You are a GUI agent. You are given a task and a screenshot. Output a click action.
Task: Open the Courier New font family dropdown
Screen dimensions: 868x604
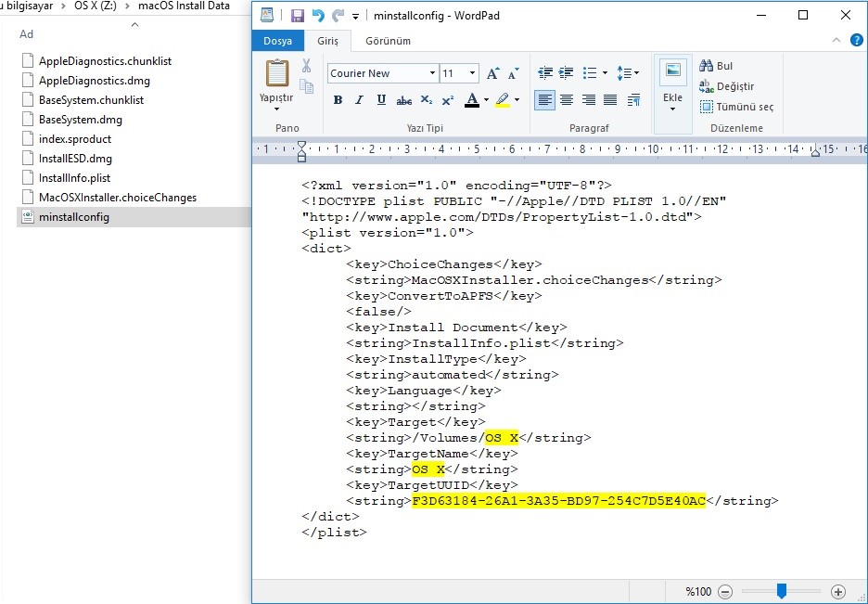pyautogui.click(x=432, y=73)
